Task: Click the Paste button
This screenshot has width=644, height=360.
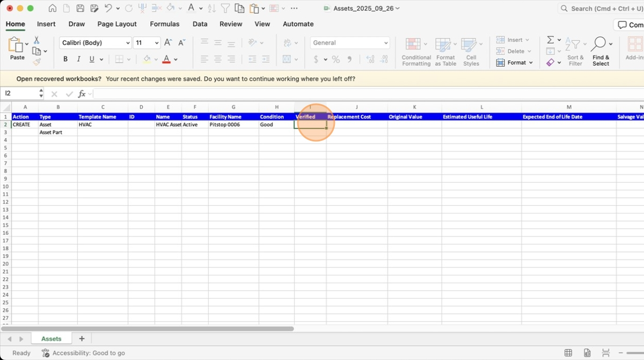Action: pyautogui.click(x=17, y=49)
